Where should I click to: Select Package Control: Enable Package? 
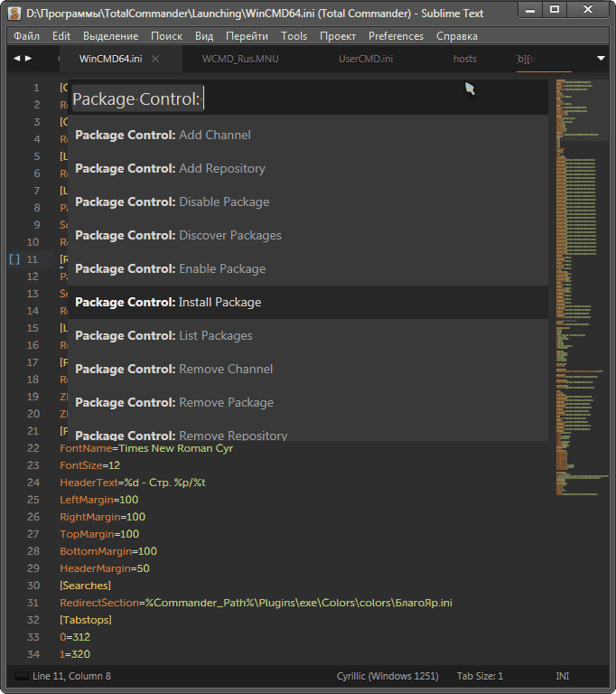coord(308,268)
